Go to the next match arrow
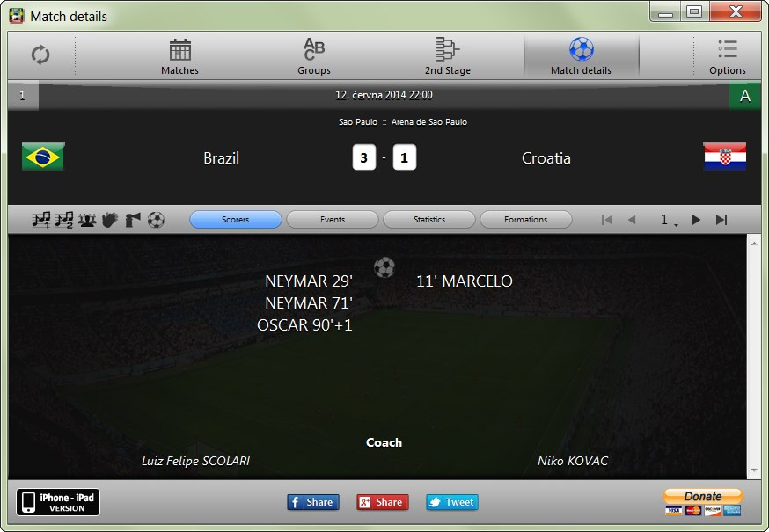This screenshot has width=769, height=532. click(696, 220)
